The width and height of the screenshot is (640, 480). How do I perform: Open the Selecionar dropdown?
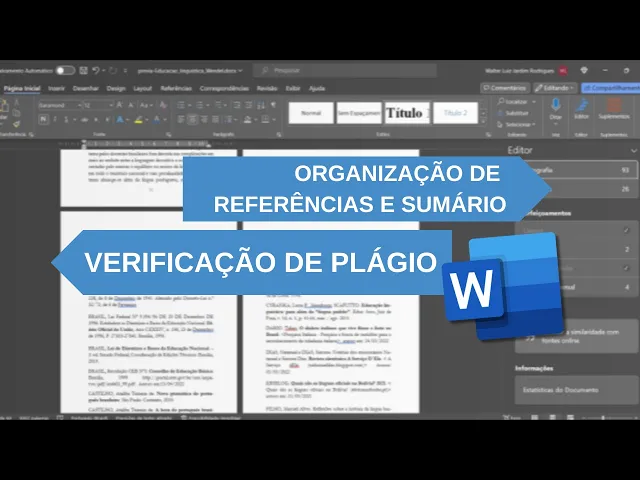(x=516, y=124)
